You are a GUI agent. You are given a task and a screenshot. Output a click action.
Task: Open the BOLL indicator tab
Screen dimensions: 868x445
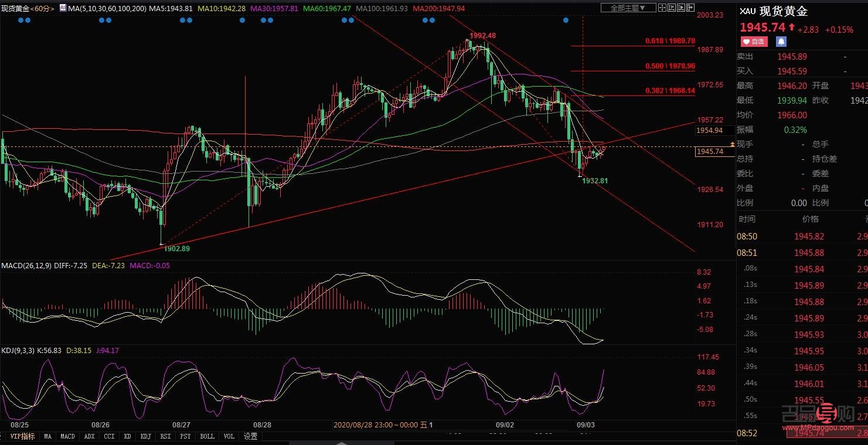point(207,436)
